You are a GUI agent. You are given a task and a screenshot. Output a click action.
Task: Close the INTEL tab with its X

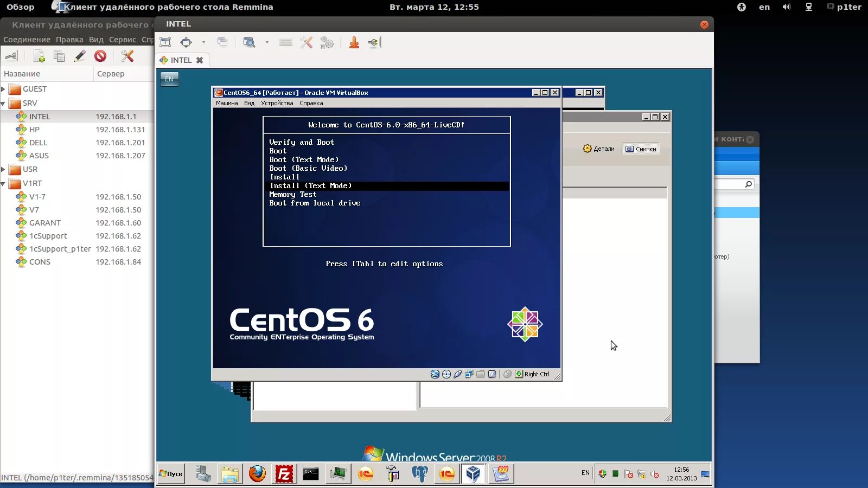[x=200, y=60]
